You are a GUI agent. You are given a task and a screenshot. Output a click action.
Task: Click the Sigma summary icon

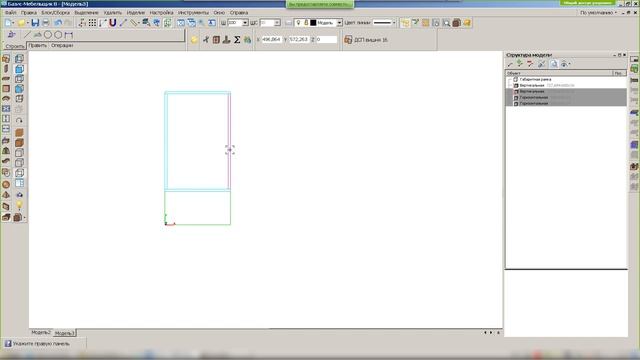[x=237, y=40]
